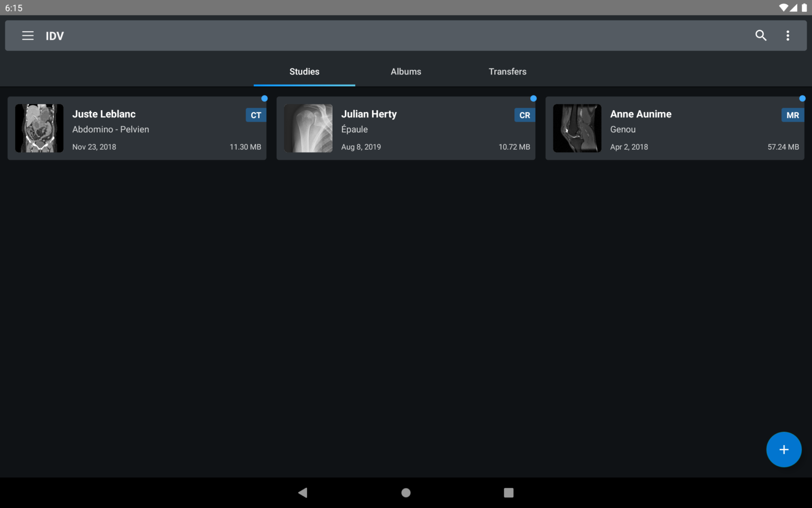Click the Genou study thumbnail image

click(x=577, y=128)
